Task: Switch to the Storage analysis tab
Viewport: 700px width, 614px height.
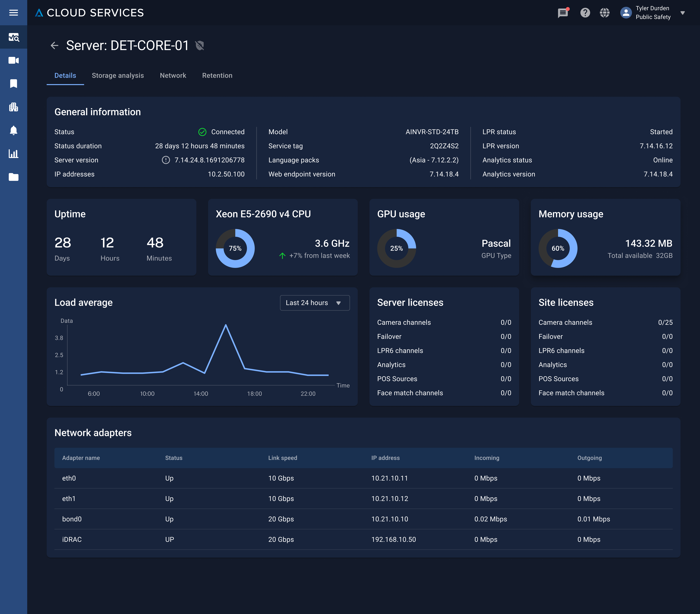Action: [118, 75]
